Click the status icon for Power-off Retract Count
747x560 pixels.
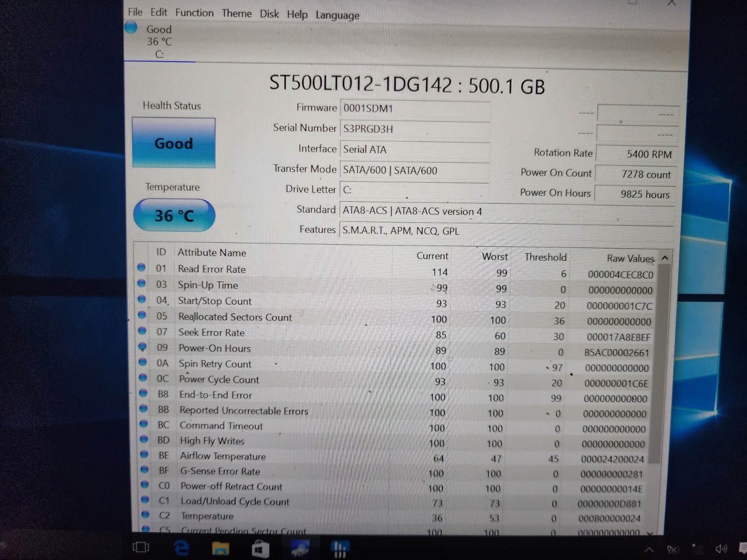(145, 484)
